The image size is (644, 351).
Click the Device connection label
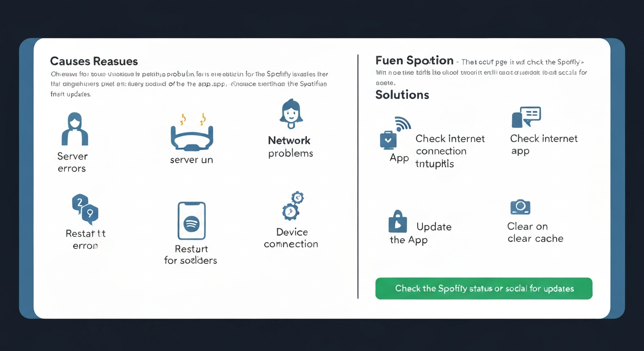tap(291, 238)
